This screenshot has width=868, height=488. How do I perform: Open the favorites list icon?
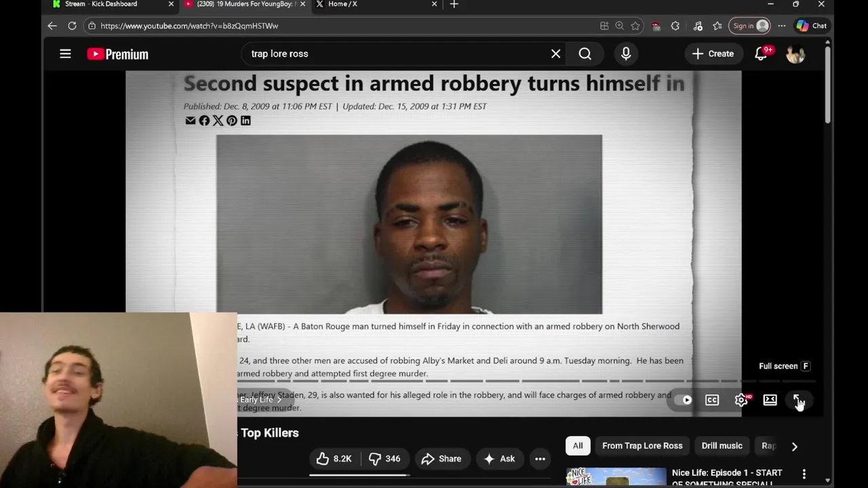[x=717, y=26]
